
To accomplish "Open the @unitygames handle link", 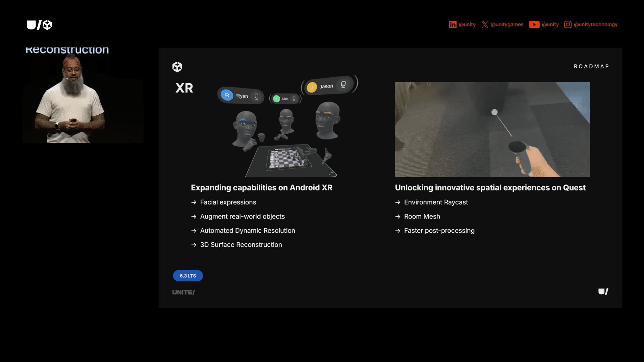I will click(x=507, y=24).
